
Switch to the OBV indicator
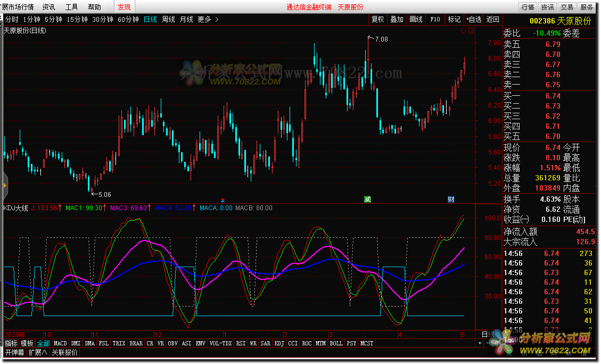(173, 343)
